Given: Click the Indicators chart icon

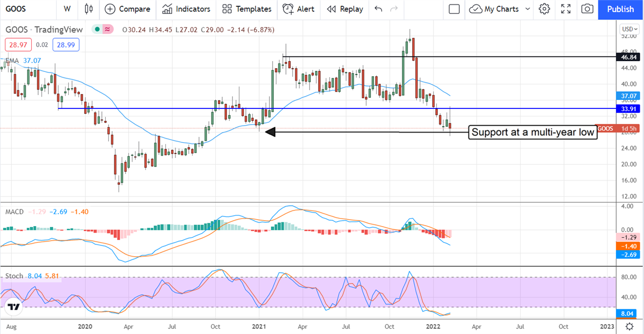Looking at the screenshot, I should (167, 9).
